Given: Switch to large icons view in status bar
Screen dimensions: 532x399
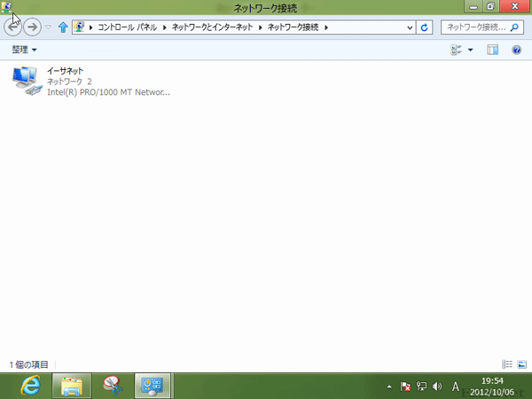Looking at the screenshot, I should pos(522,364).
